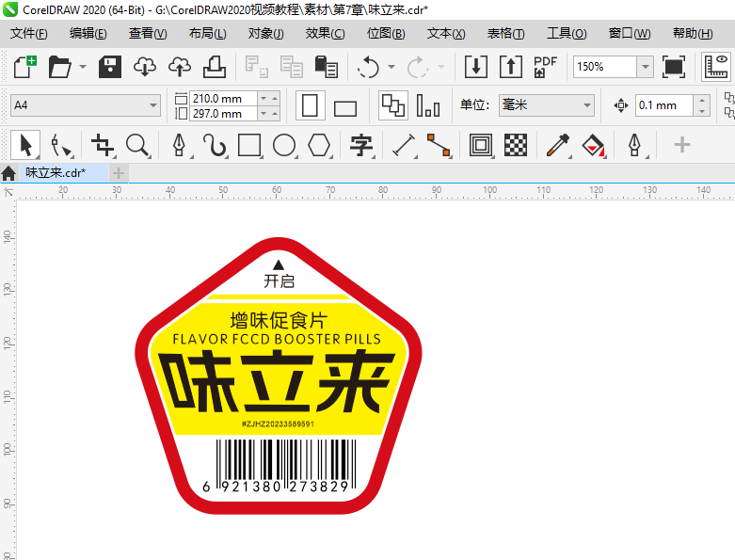Click the plus quick customize toolbox button
This screenshot has width=735, height=560.
pyautogui.click(x=682, y=144)
